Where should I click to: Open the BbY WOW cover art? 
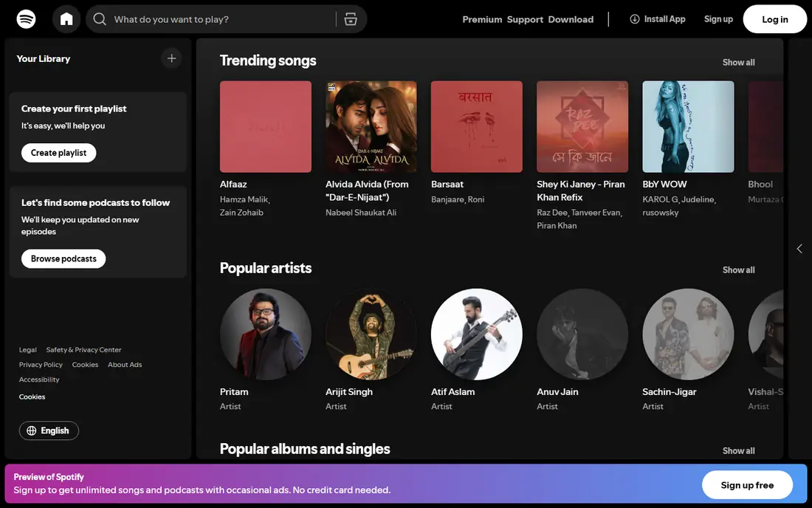pyautogui.click(x=688, y=126)
